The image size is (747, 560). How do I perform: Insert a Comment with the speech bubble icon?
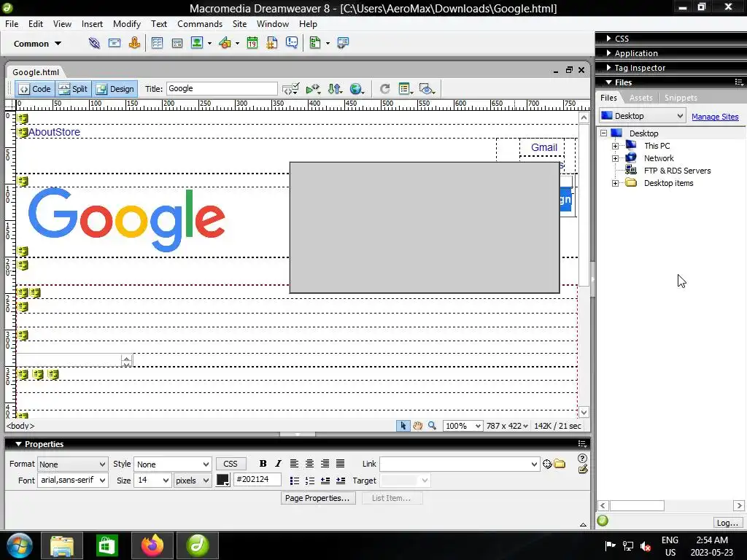coord(292,43)
